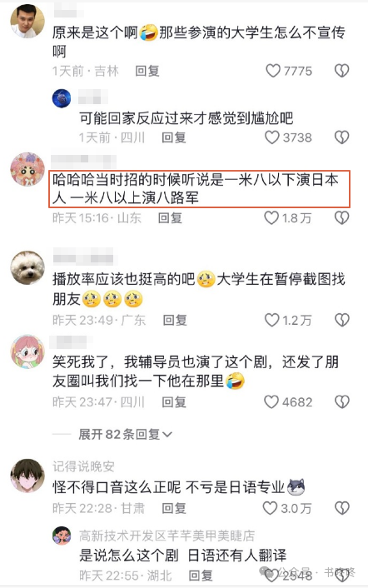Dislike the 广东 comment about 播放率

(x=341, y=320)
